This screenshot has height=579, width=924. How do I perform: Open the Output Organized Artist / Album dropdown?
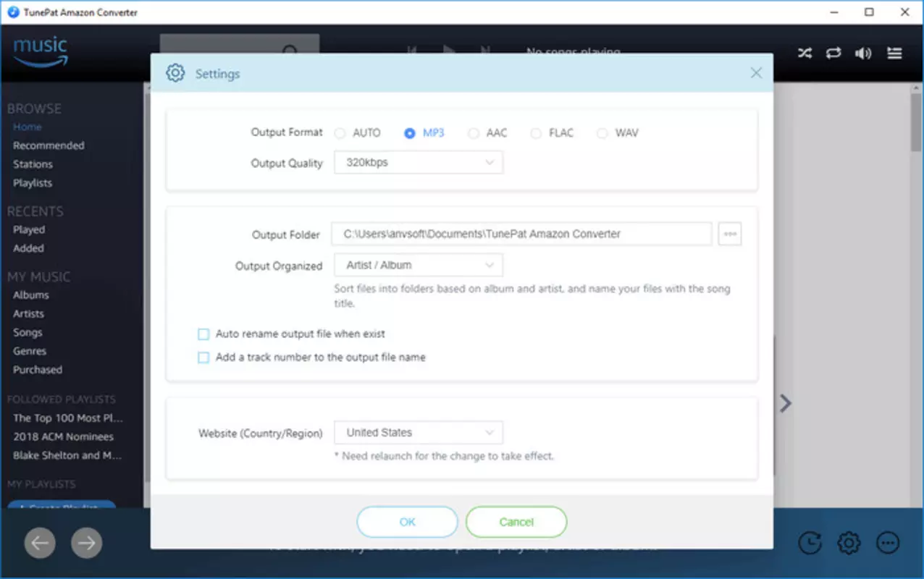(x=419, y=265)
